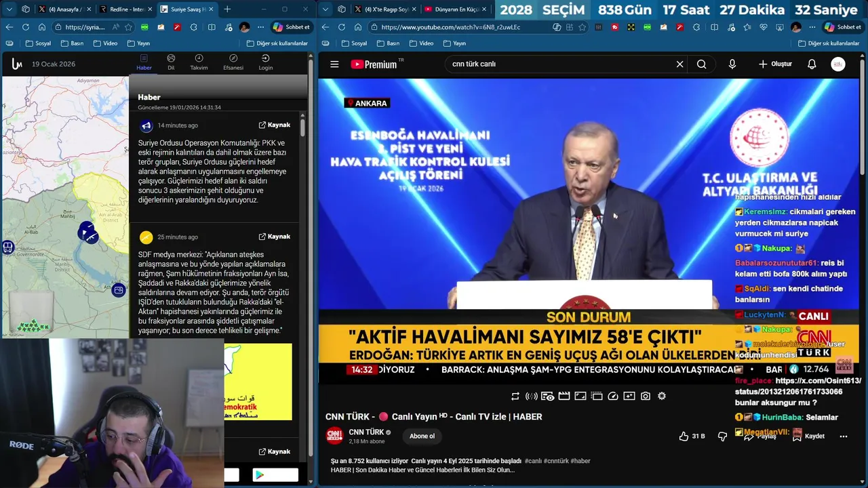Image resolution: width=868 pixels, height=488 pixels.
Task: Go back in the right YouTube browser
Action: pos(325,27)
